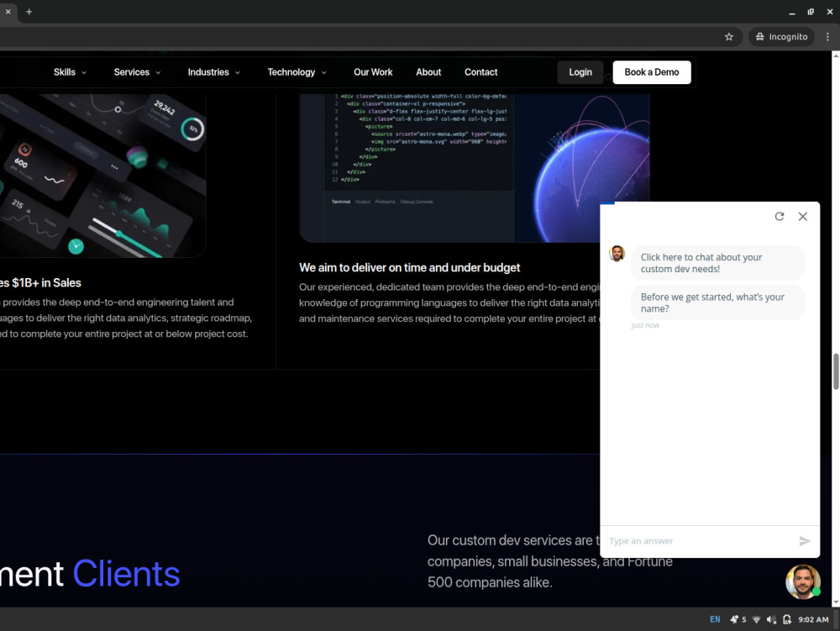Close the current browser tab

point(8,12)
